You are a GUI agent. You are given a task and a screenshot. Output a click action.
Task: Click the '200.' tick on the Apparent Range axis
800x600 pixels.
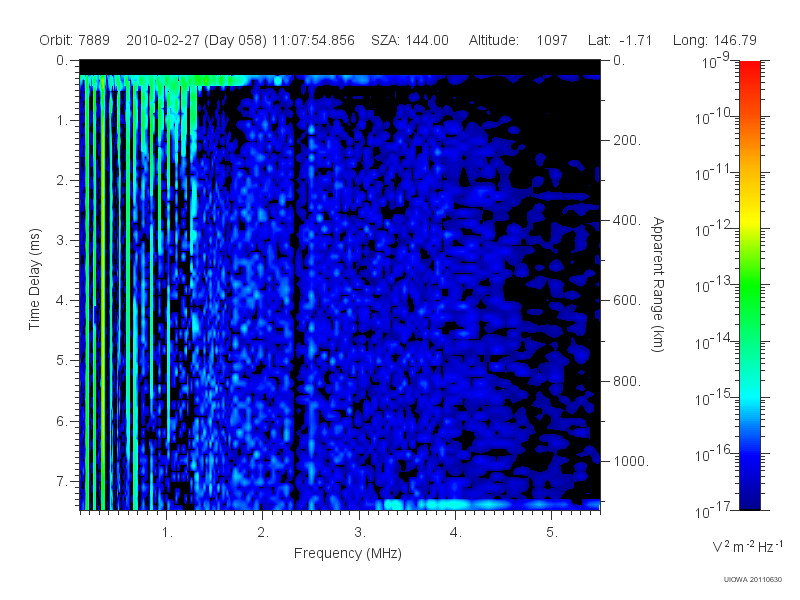[x=627, y=140]
